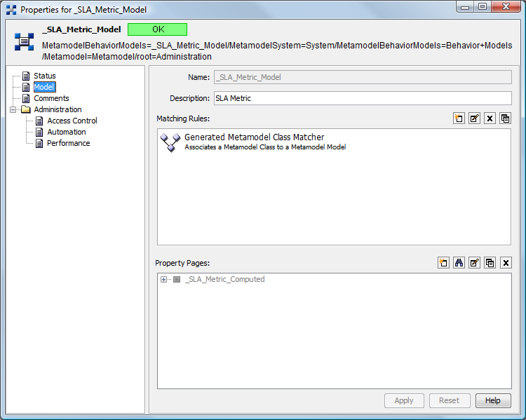Click the window title bar application icon
526x420 pixels.
coord(11,10)
